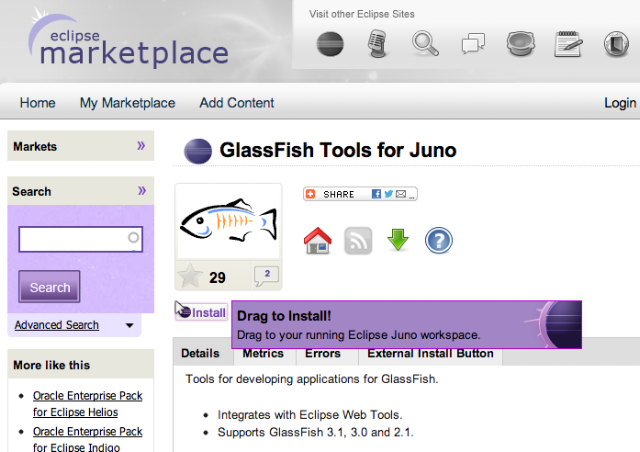Click the grey RSS feed icon
The image size is (640, 452).
pos(358,241)
